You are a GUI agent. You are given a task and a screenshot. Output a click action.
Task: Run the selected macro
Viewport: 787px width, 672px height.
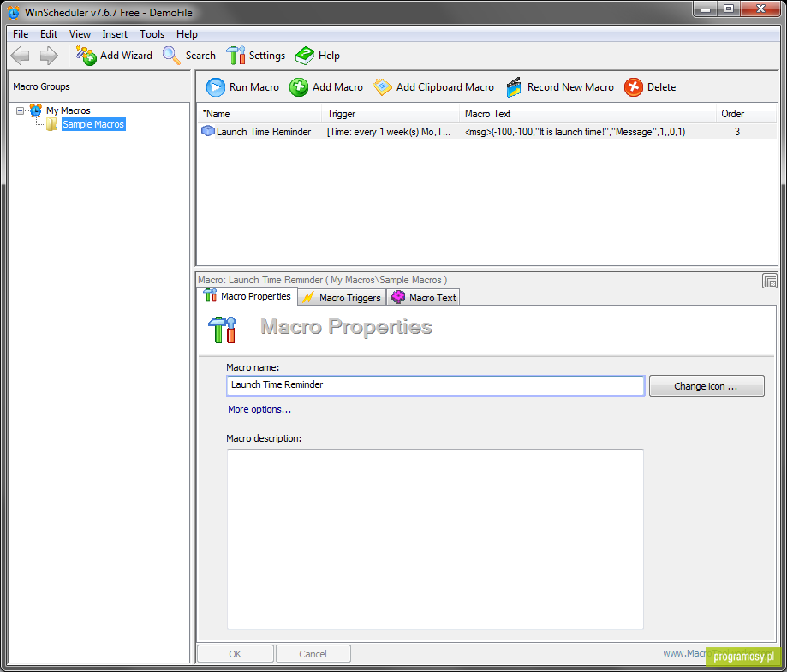242,87
